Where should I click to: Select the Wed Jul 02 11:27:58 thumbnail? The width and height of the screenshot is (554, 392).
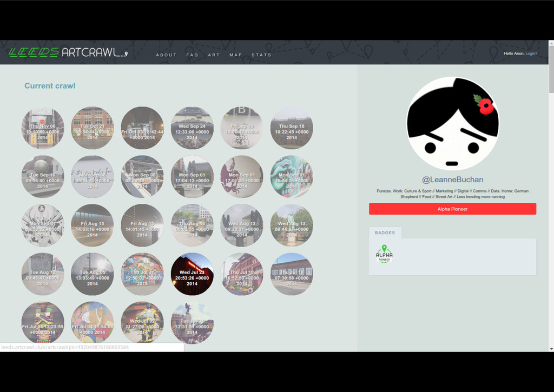[142, 322]
